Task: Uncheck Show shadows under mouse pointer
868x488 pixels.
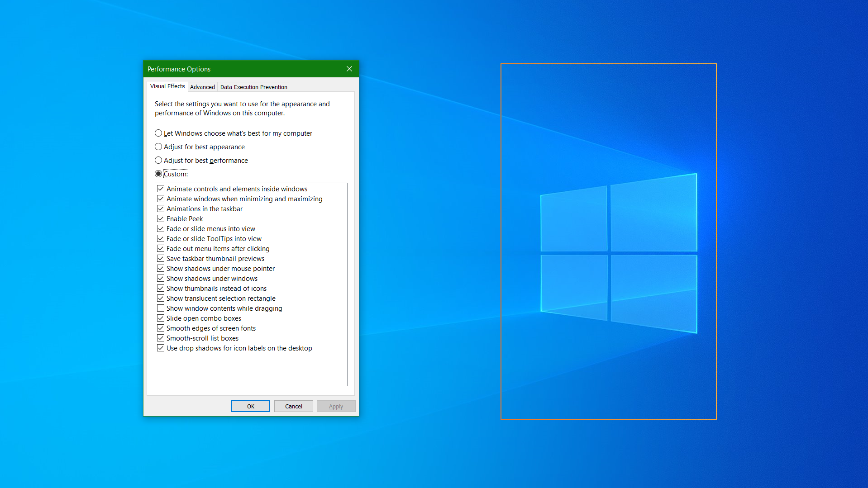Action: coord(161,268)
